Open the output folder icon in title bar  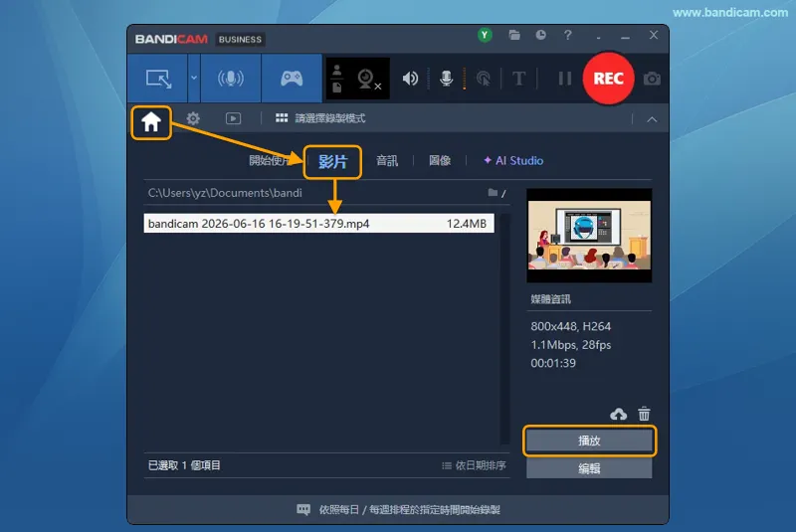click(514, 35)
